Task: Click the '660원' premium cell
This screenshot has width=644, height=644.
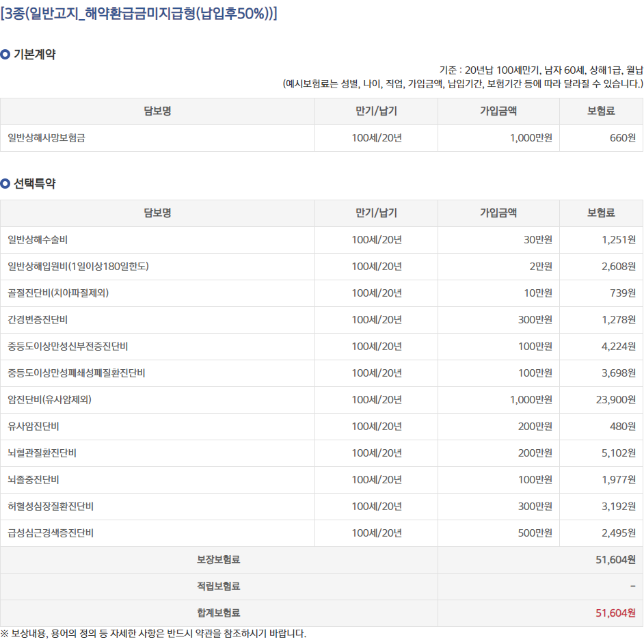Action: (x=623, y=138)
